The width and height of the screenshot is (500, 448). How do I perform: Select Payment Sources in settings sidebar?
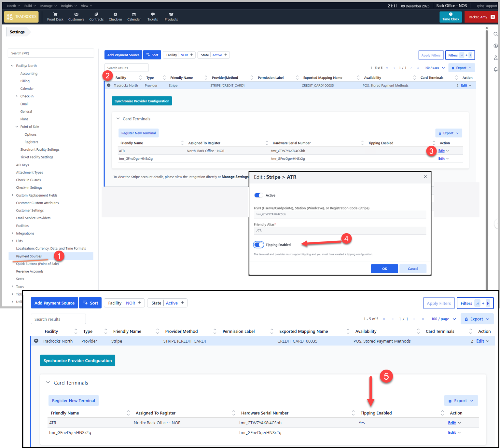click(x=29, y=256)
